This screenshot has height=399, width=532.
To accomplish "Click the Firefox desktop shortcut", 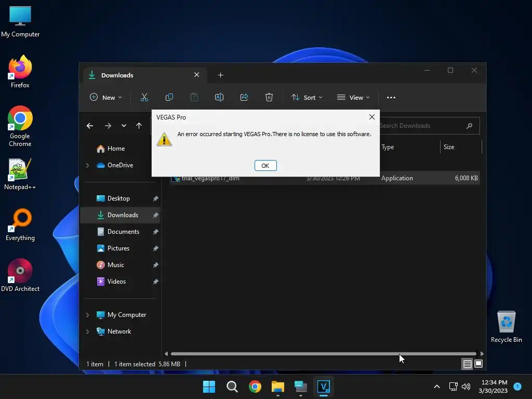I will click(x=20, y=72).
